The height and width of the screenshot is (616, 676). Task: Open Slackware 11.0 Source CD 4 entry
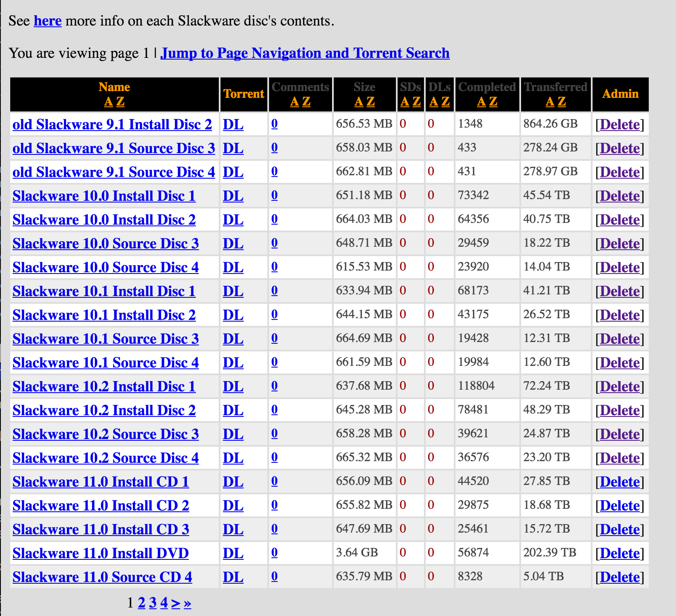point(102,577)
